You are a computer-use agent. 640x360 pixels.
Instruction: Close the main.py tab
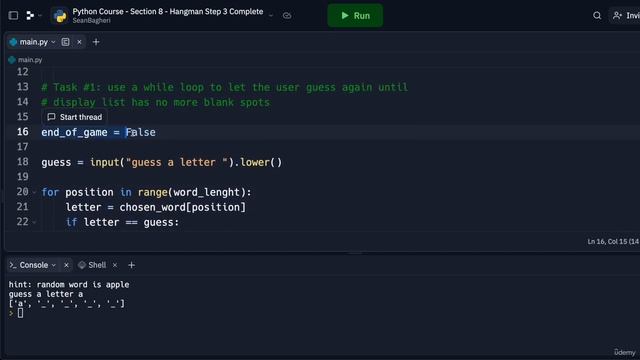79,42
